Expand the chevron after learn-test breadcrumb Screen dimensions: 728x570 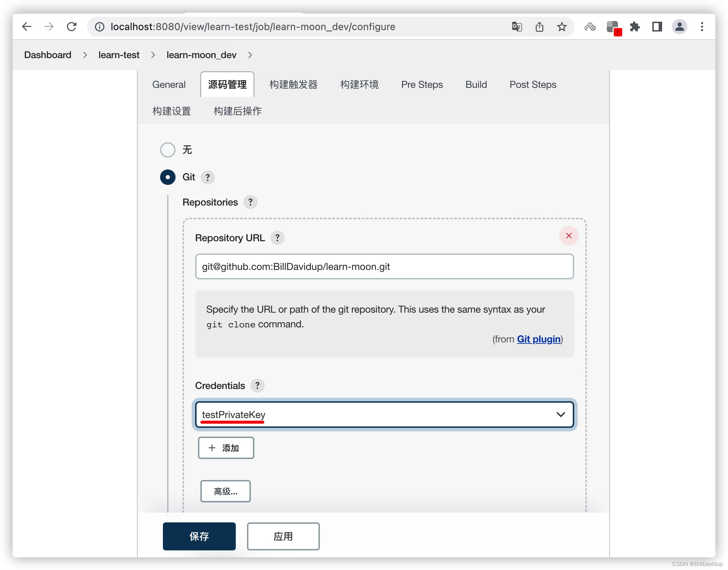click(153, 55)
